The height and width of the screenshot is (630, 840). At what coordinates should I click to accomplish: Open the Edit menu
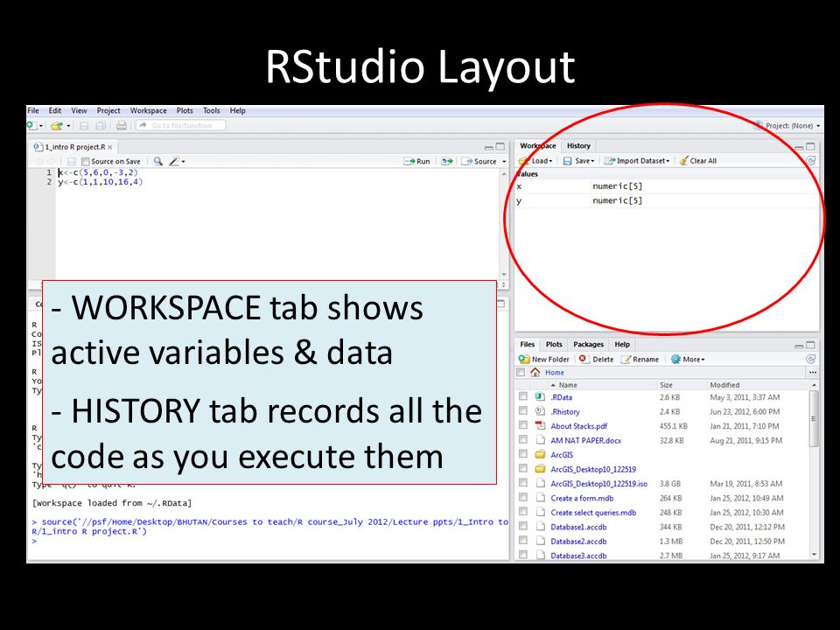pos(55,111)
